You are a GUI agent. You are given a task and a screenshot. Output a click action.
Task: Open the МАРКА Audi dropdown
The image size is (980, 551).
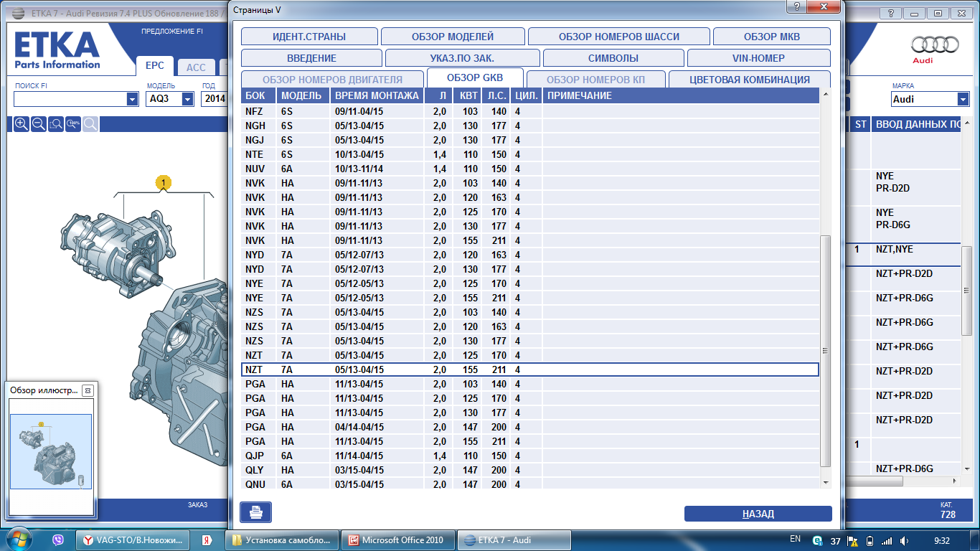(963, 99)
